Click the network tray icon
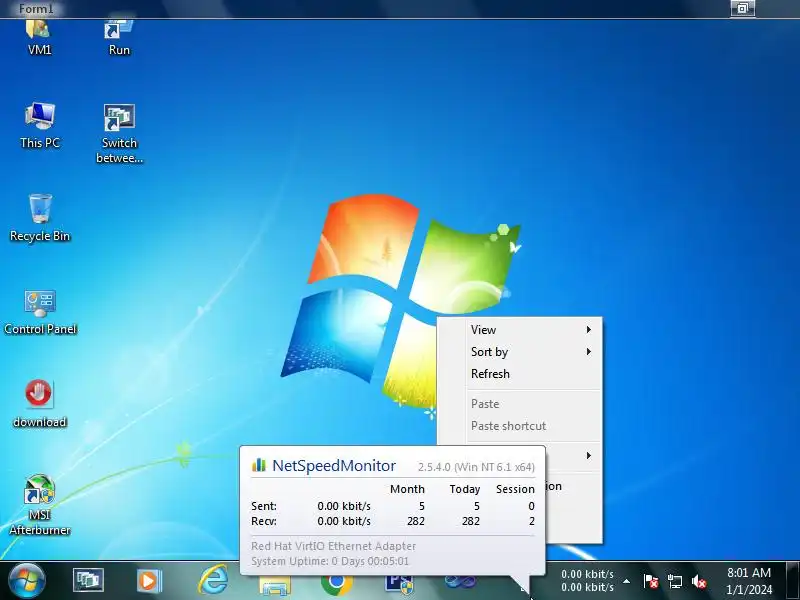800x600 pixels. tap(674, 581)
